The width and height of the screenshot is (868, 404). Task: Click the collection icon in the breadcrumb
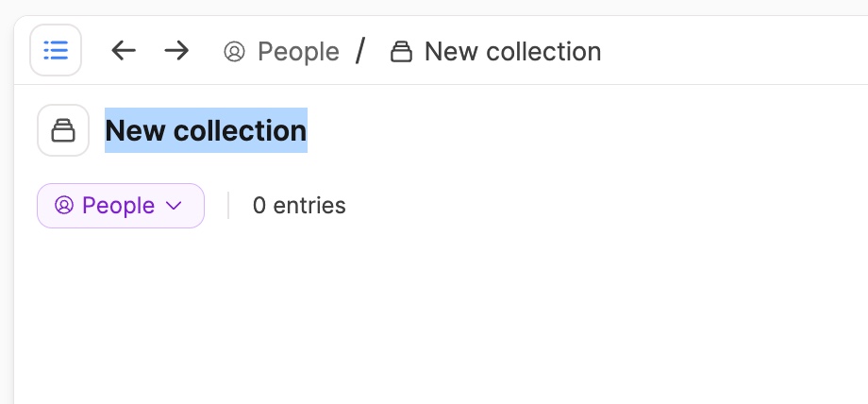pyautogui.click(x=401, y=52)
